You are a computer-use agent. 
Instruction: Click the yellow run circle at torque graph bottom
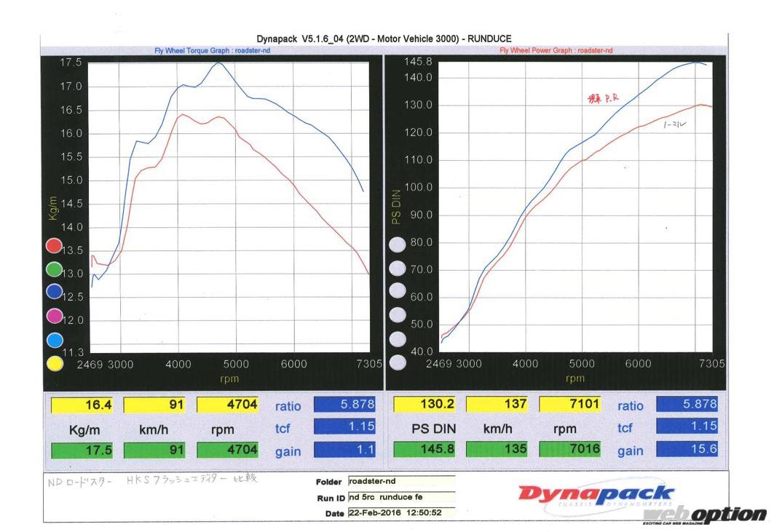[x=54, y=363]
